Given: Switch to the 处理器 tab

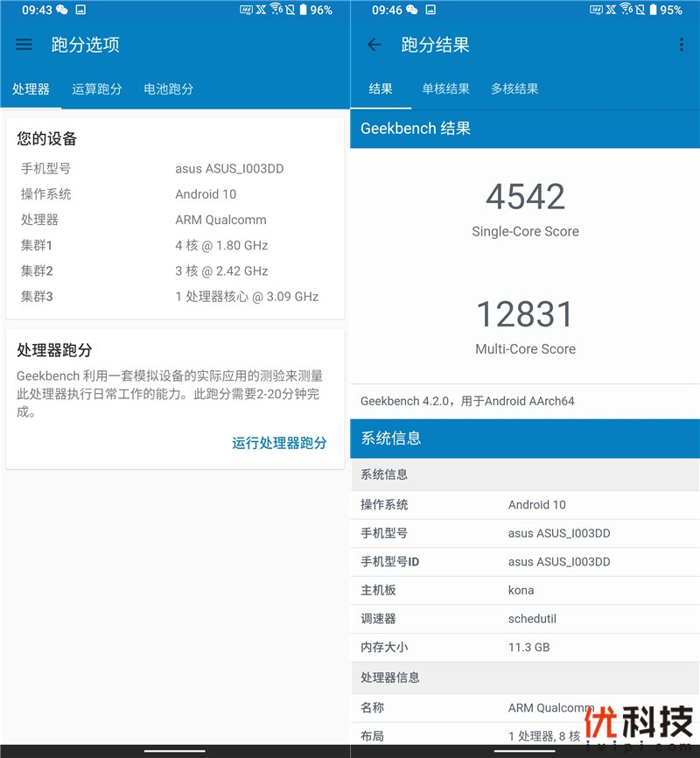Looking at the screenshot, I should [x=31, y=89].
